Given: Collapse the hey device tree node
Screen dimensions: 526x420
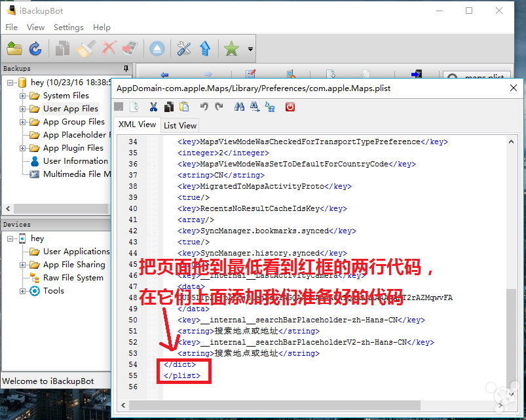Looking at the screenshot, I should tap(10, 239).
